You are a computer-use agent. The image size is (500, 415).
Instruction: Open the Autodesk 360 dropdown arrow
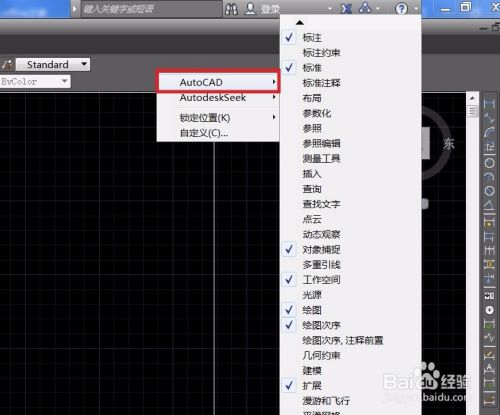click(378, 9)
